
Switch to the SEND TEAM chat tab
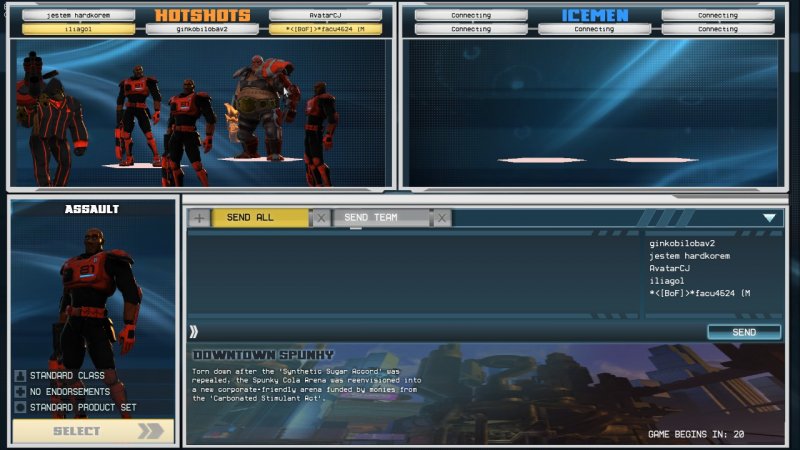[381, 218]
